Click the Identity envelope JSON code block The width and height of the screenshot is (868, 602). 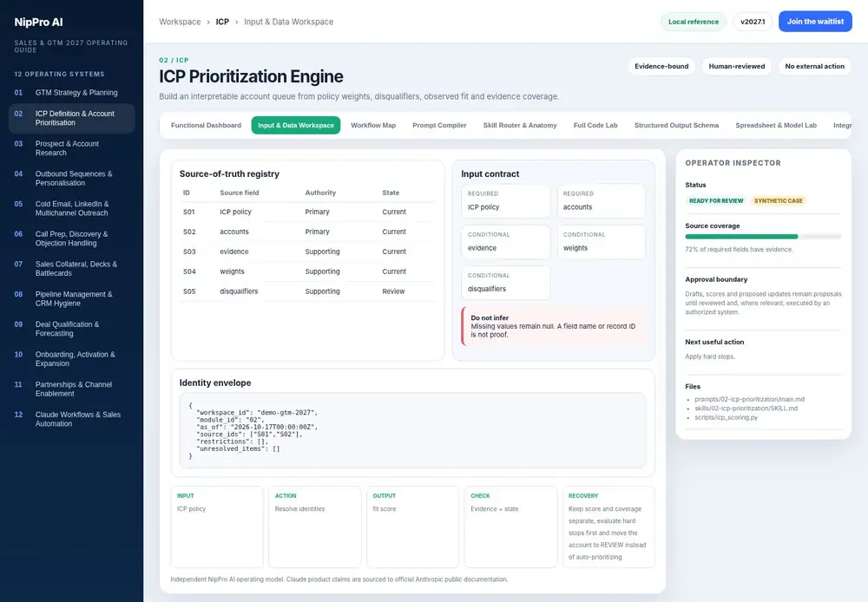pyautogui.click(x=412, y=430)
